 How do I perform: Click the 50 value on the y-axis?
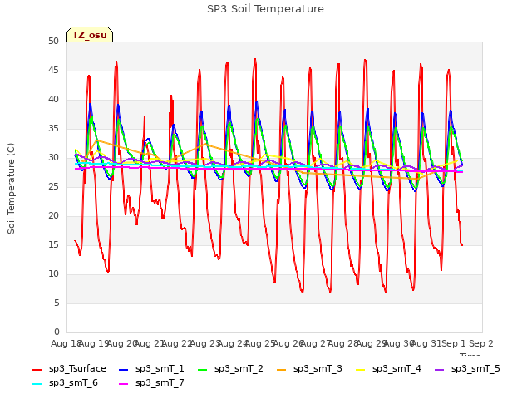pos(53,41)
